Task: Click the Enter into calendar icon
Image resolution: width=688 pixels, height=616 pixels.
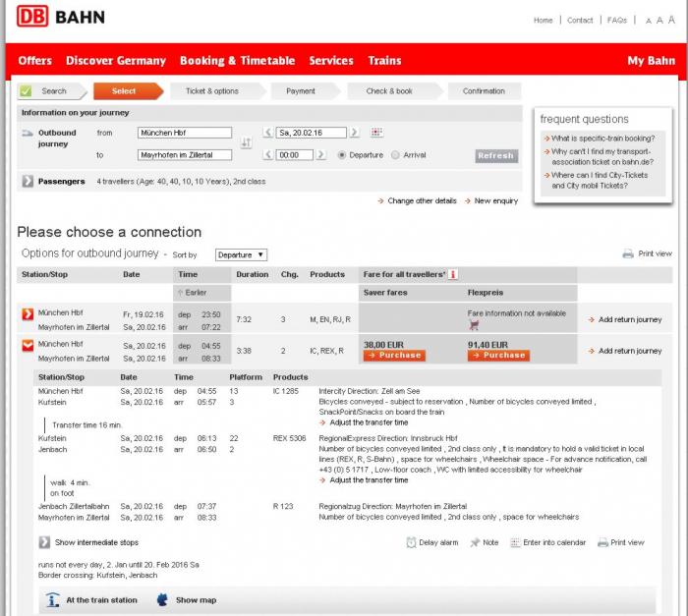Action: tap(515, 542)
